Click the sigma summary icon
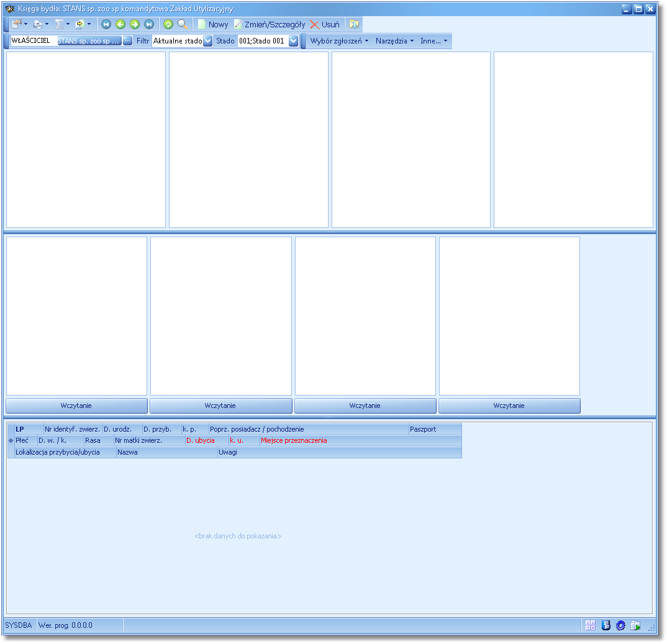Viewport: 667px width, 644px height. click(59, 24)
